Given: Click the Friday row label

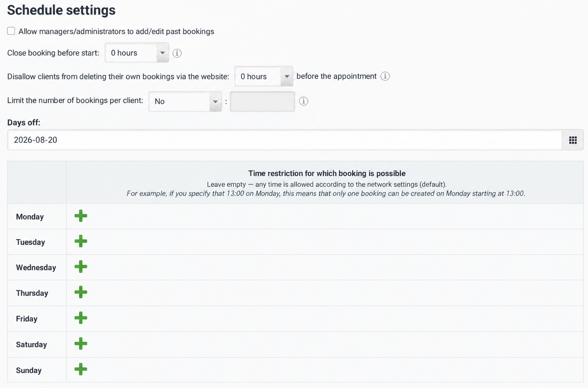Looking at the screenshot, I should 27,319.
